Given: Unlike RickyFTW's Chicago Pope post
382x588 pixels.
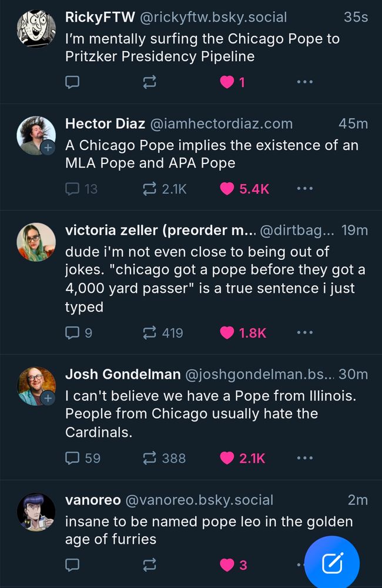Looking at the screenshot, I should pyautogui.click(x=227, y=82).
